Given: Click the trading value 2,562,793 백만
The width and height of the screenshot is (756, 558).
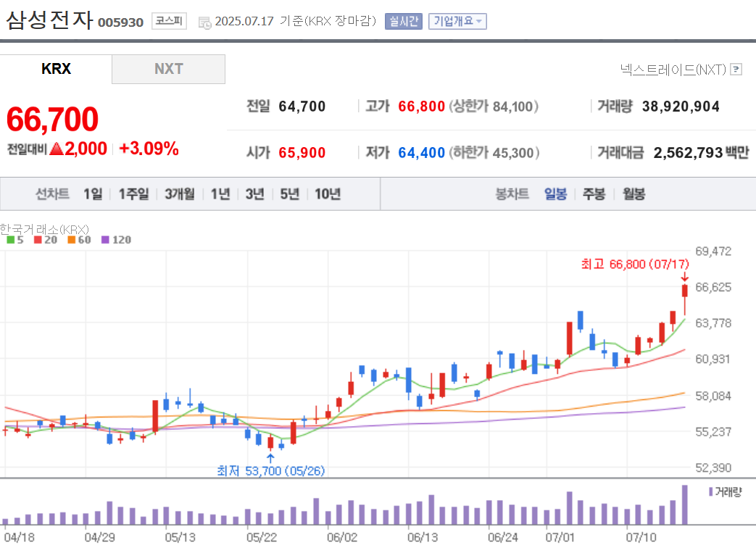Looking at the screenshot, I should point(701,153).
